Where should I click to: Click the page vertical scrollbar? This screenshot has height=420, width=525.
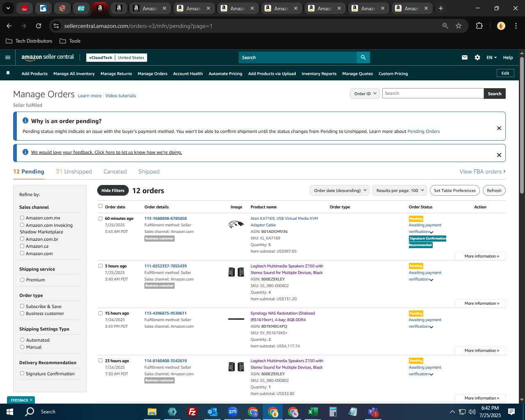(x=522, y=125)
